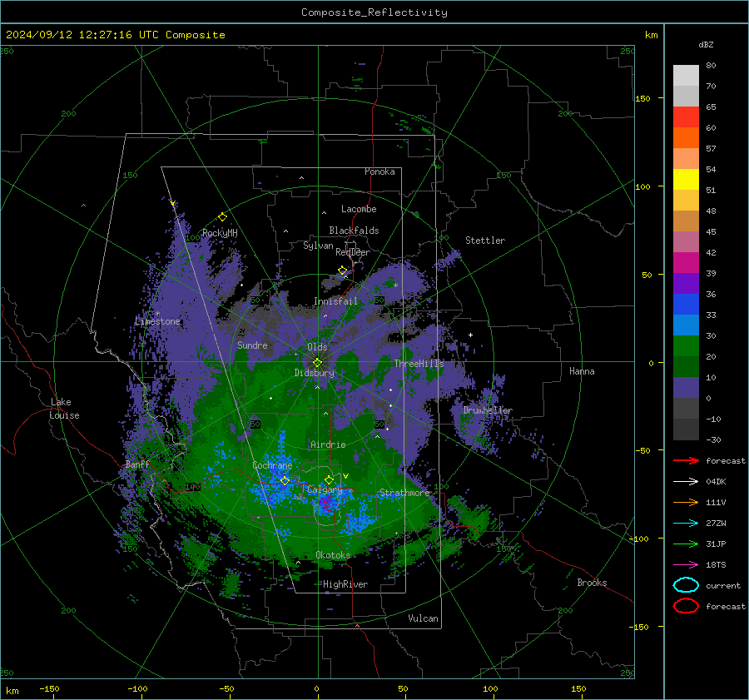Screen dimensions: 749x700
Task: Click the Brooks town label
Action: click(592, 583)
